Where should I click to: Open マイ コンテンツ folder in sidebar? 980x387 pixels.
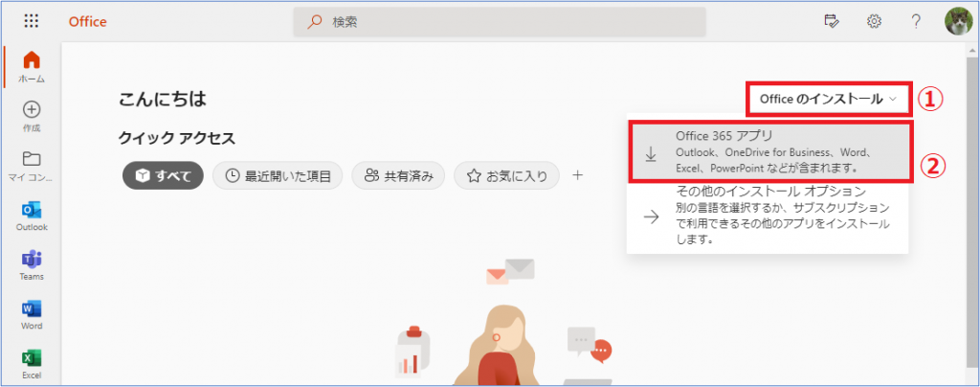(32, 166)
